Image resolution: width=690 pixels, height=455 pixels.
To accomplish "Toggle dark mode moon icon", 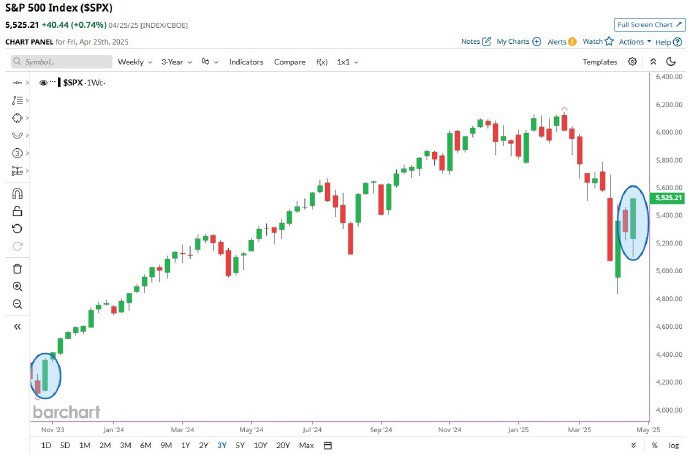I will pos(671,62).
